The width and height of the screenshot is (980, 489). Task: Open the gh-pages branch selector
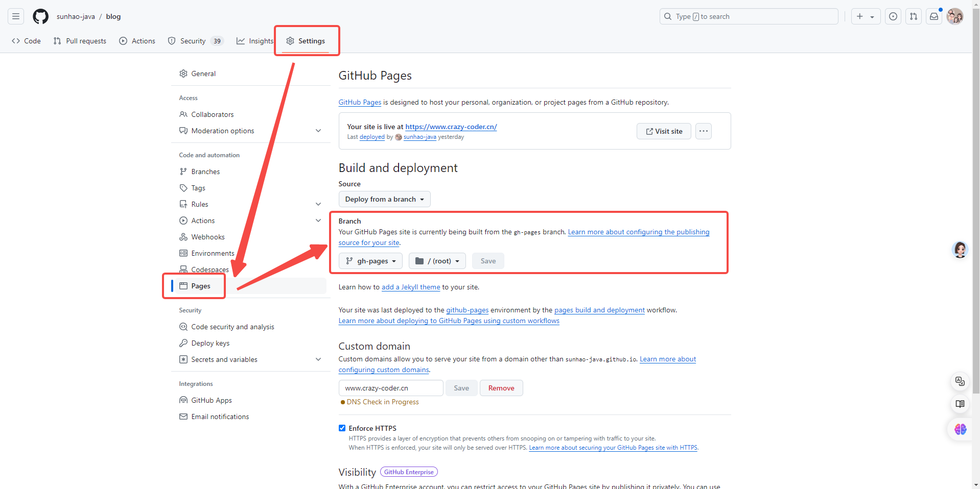click(x=370, y=261)
